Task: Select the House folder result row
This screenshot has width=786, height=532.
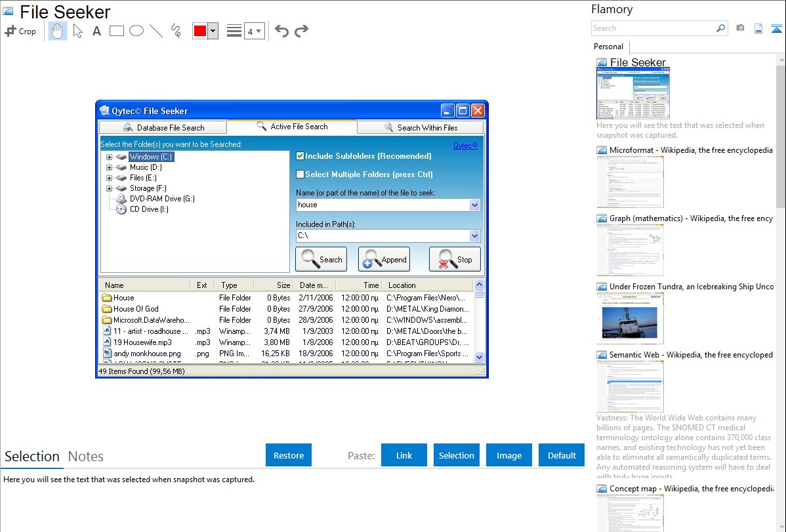Action: point(286,298)
